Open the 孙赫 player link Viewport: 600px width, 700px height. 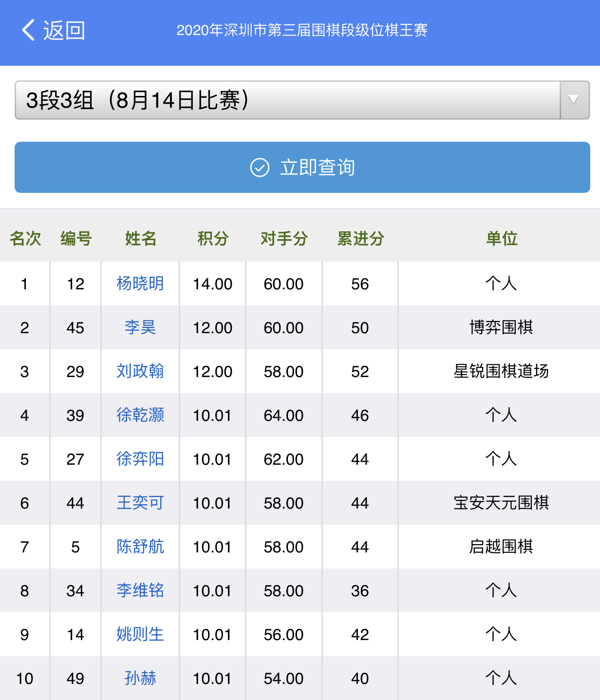pos(140,678)
